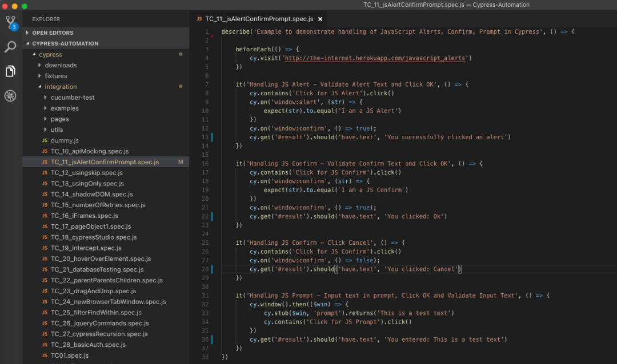Click the JS icon next to TC01.spec.js
The width and height of the screenshot is (617, 364).
coord(45,355)
